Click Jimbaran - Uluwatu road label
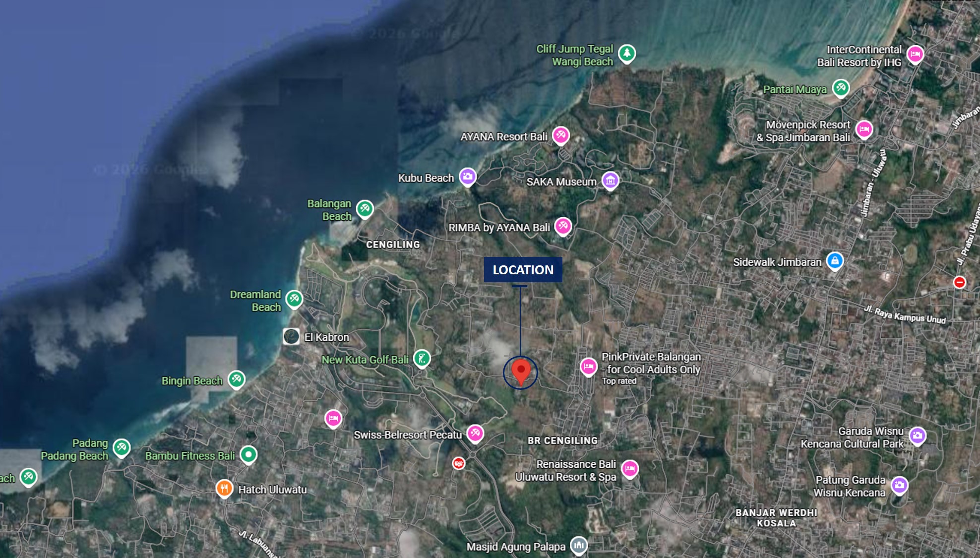This screenshot has height=558, width=980. pyautogui.click(x=873, y=183)
